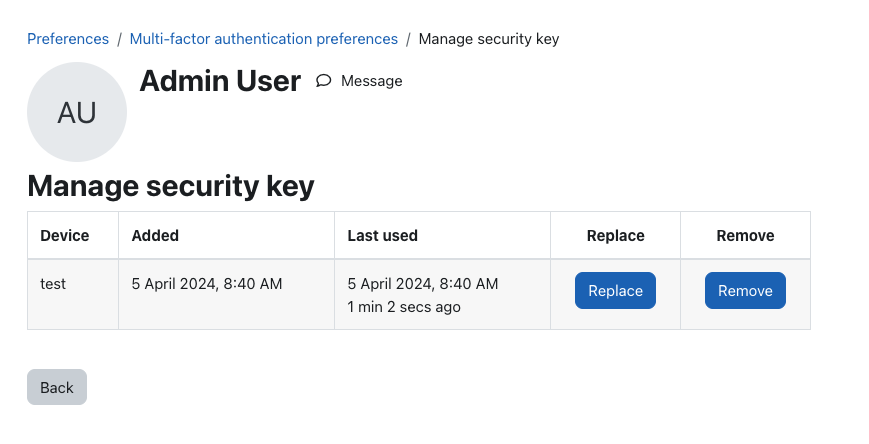Click the Remove column header

pyautogui.click(x=745, y=236)
